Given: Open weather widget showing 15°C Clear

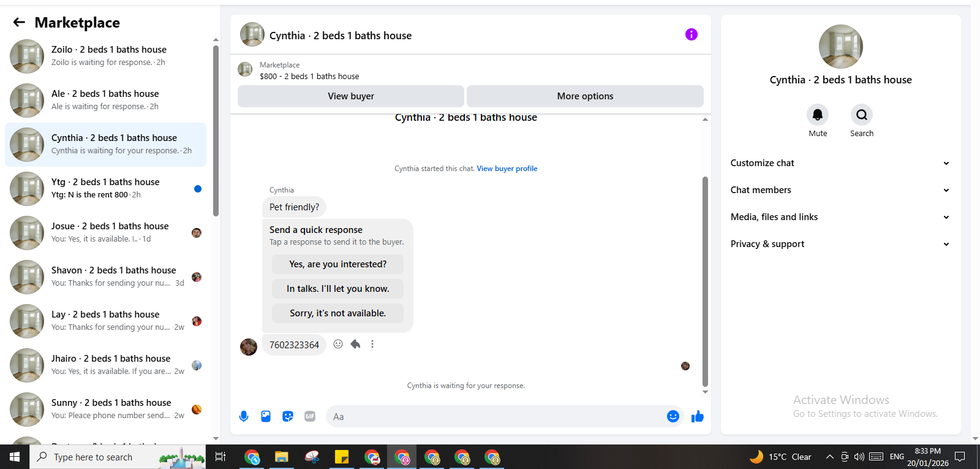Looking at the screenshot, I should point(781,457).
